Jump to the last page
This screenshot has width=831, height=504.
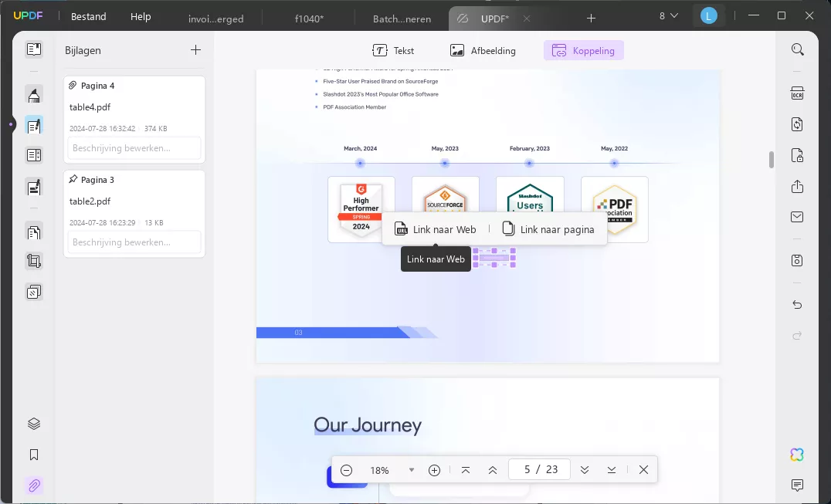pyautogui.click(x=612, y=470)
